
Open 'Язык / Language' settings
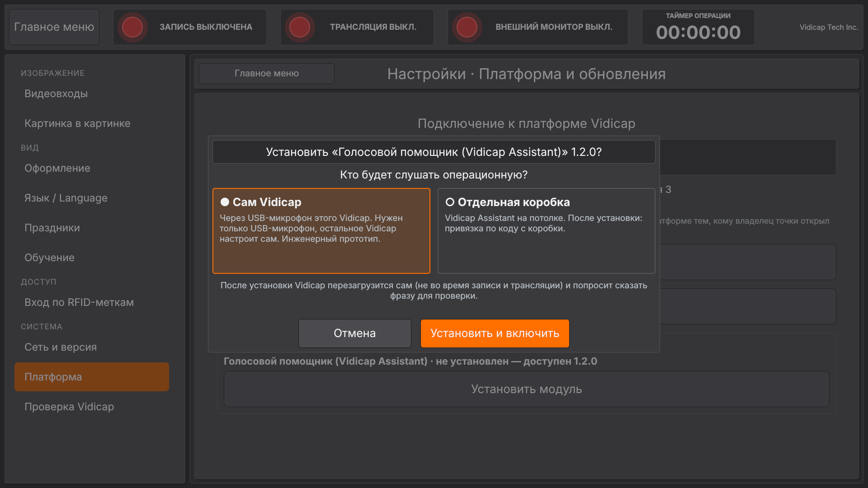tap(92, 198)
